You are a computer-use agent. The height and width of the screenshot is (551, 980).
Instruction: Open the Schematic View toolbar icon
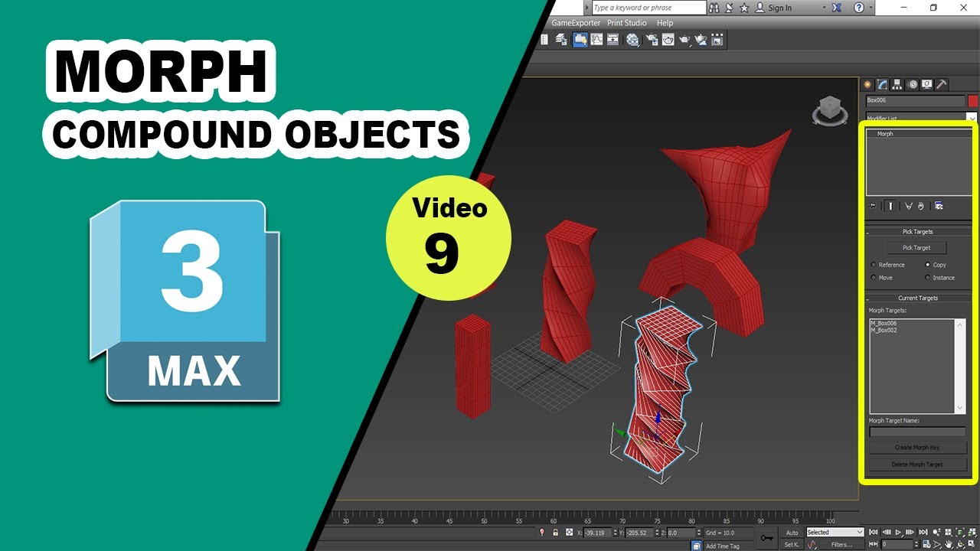612,40
